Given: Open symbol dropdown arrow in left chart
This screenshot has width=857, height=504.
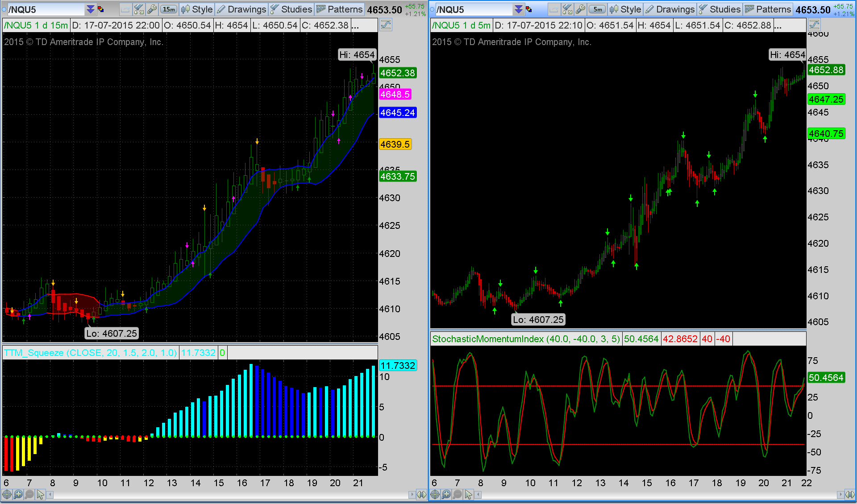Looking at the screenshot, I should tap(91, 9).
